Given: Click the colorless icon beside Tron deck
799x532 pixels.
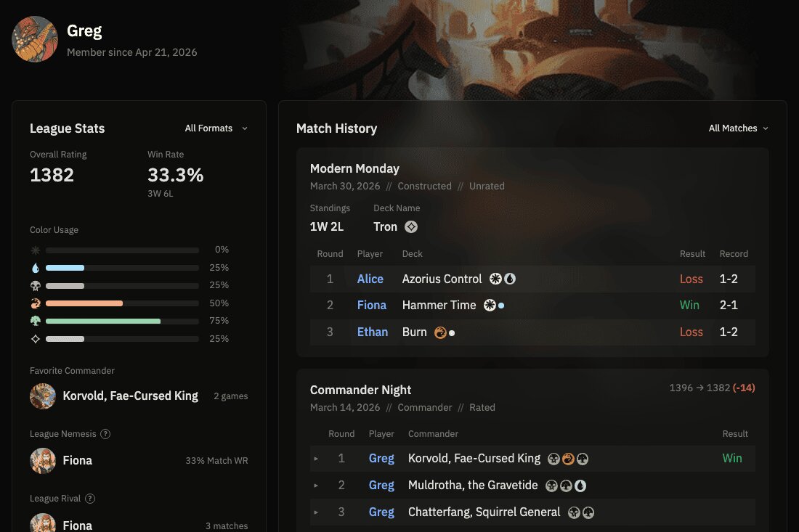Looking at the screenshot, I should (x=411, y=227).
